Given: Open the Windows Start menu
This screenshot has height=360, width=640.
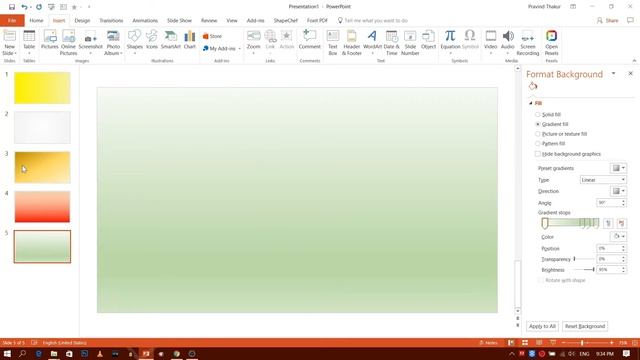Looking at the screenshot, I should click(7, 353).
